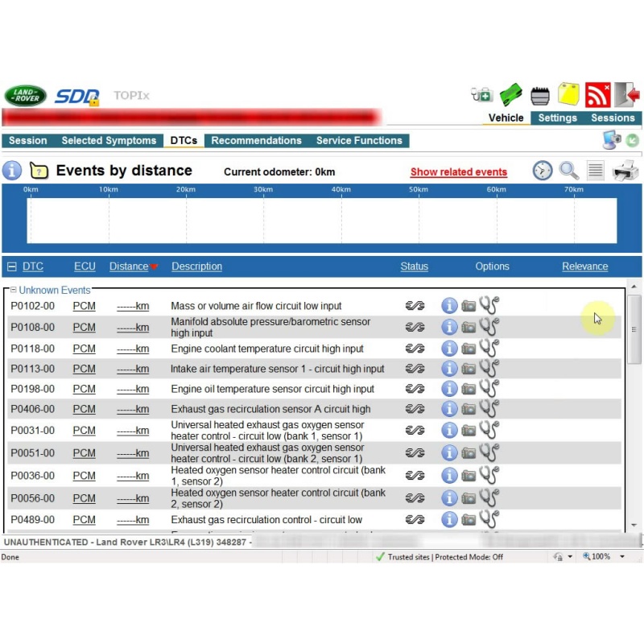Open the first-aid diagnostic kit icon

coord(481,95)
